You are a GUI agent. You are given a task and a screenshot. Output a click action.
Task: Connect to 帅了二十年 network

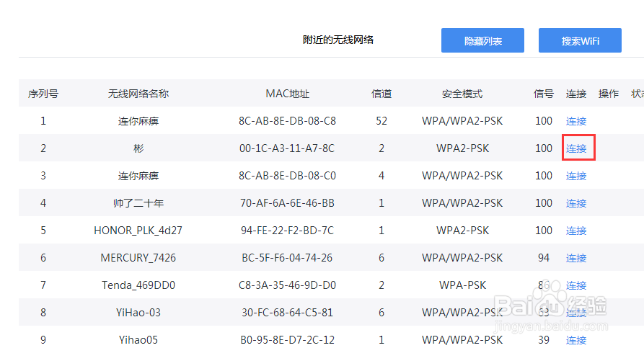click(x=576, y=203)
